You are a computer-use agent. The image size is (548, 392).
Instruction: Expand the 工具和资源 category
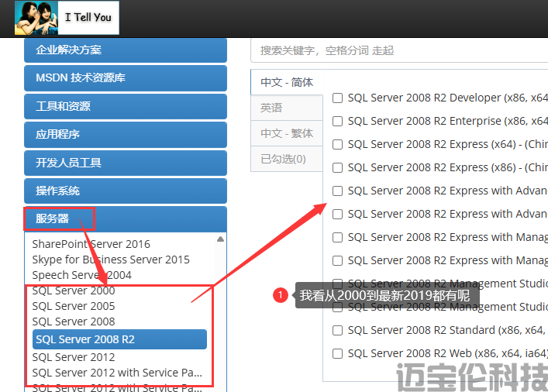(126, 106)
